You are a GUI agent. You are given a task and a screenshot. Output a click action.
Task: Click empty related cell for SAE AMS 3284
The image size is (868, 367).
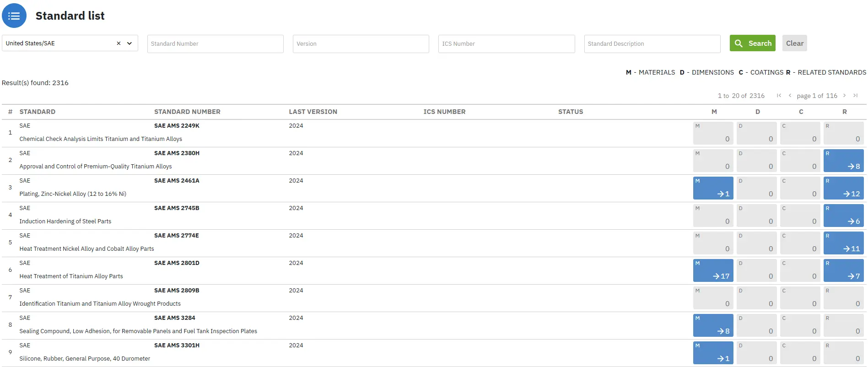click(x=843, y=325)
